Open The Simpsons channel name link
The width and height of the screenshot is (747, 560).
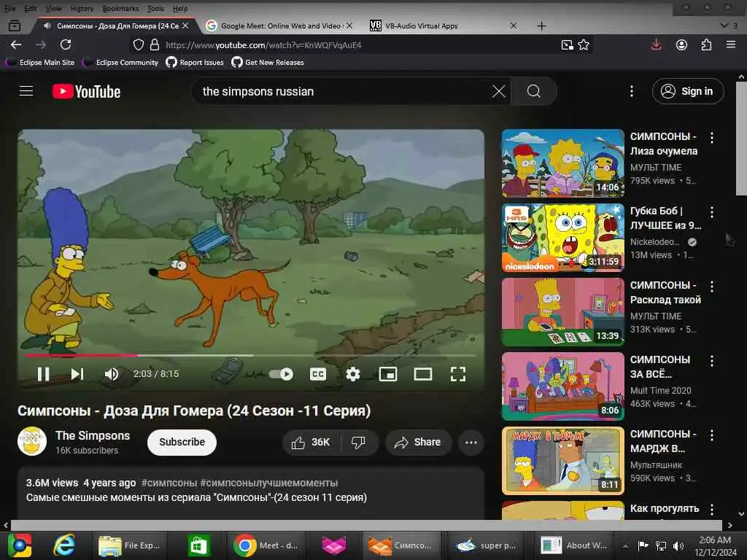[x=93, y=435]
